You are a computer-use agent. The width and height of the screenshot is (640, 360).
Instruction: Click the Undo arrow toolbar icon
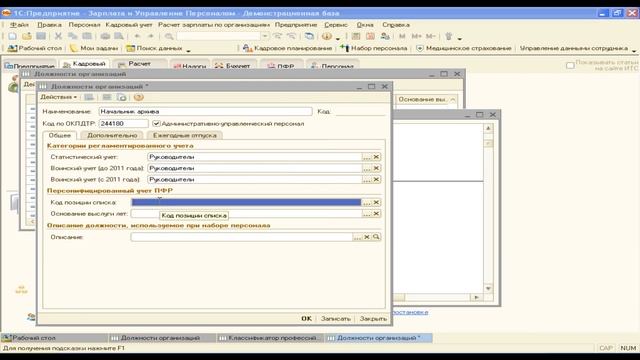coord(138,36)
